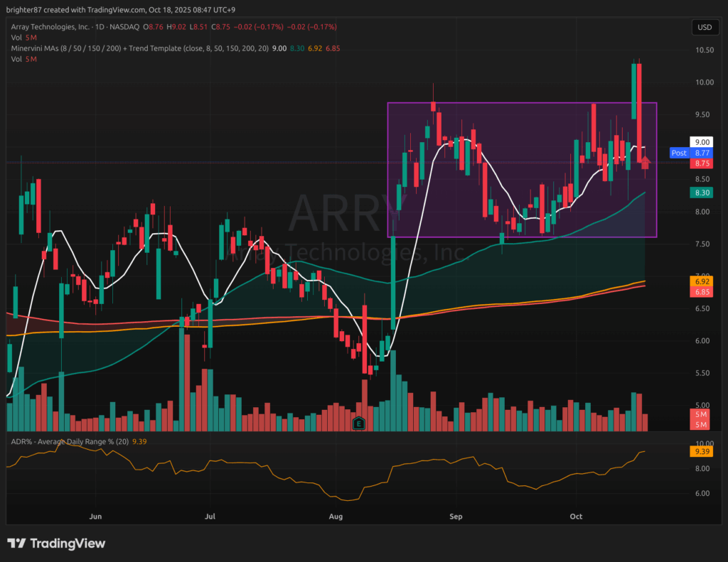Click the Aug label on time axis
This screenshot has width=728, height=562.
pos(336,517)
